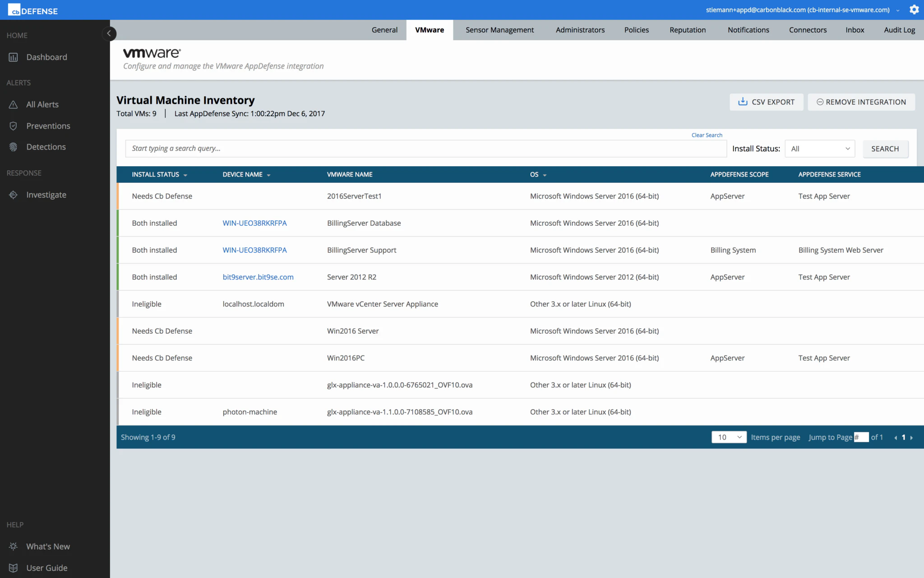Open device bit9server.bit9se.com details
The width and height of the screenshot is (924, 578).
258,277
